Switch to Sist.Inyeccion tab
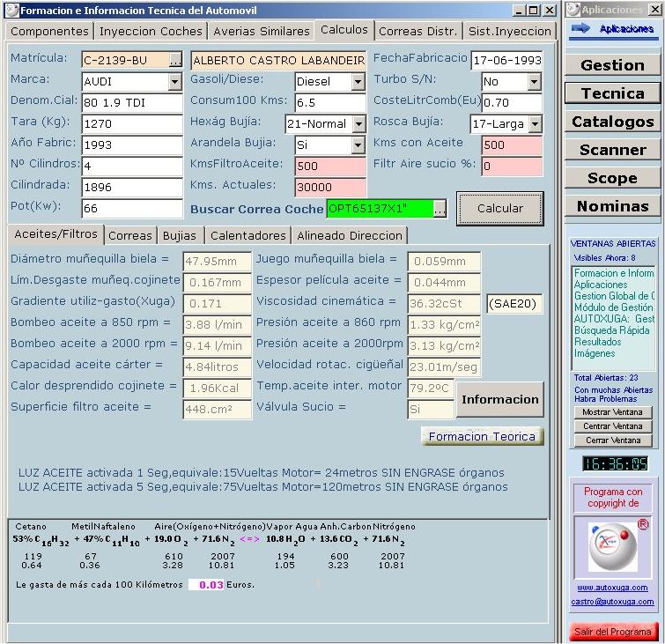This screenshot has width=665, height=644. (x=509, y=31)
